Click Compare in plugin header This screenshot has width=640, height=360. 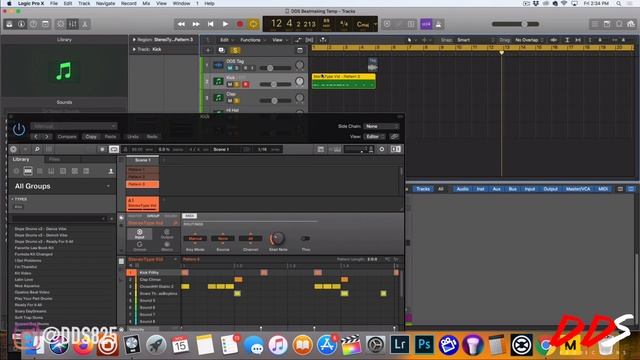[x=67, y=137]
